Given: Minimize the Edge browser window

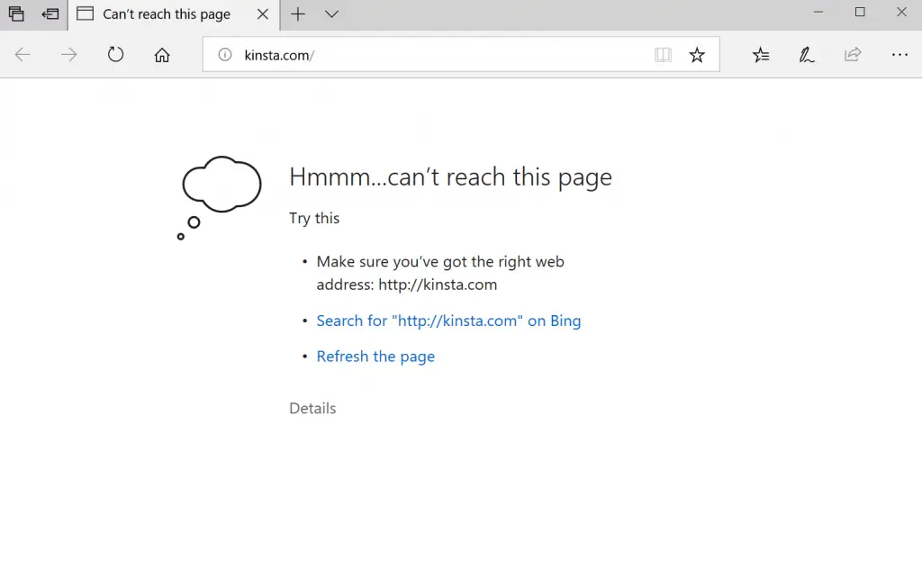Looking at the screenshot, I should point(818,13).
